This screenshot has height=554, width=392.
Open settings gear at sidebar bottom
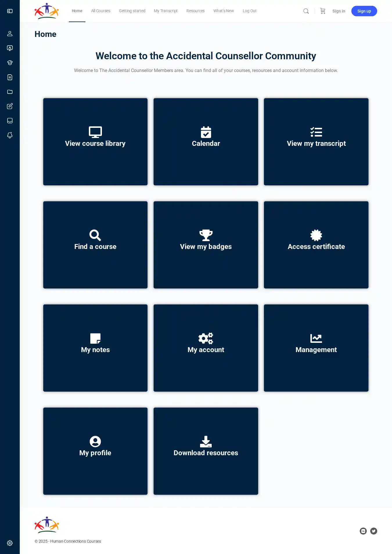(10, 543)
